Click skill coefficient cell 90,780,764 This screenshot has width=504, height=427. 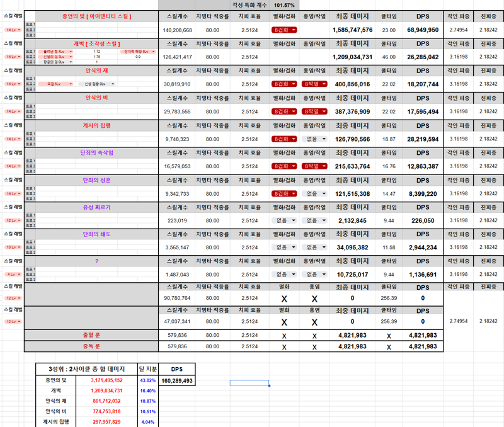[177, 298]
